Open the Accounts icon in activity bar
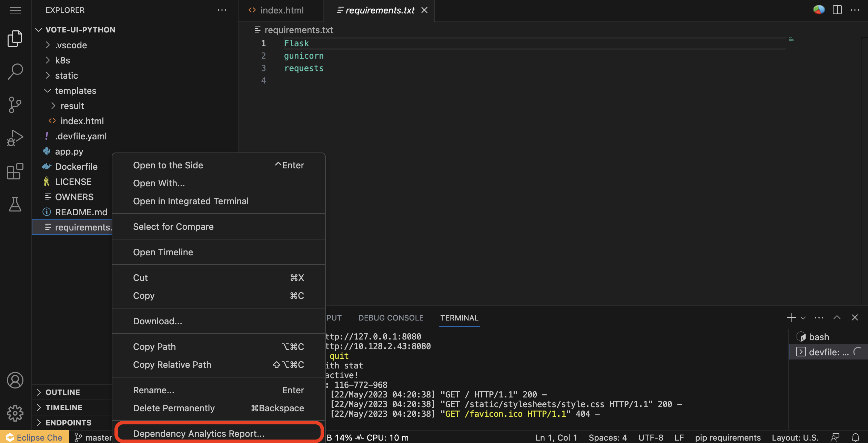Screen dimensions: 868x443 click(15, 380)
